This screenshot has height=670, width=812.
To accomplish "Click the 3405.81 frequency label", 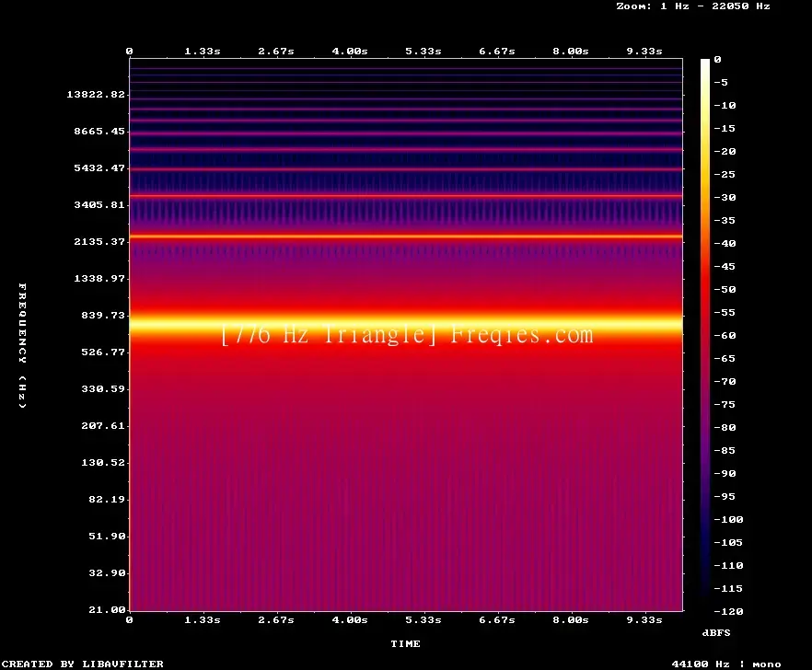I will [99, 204].
